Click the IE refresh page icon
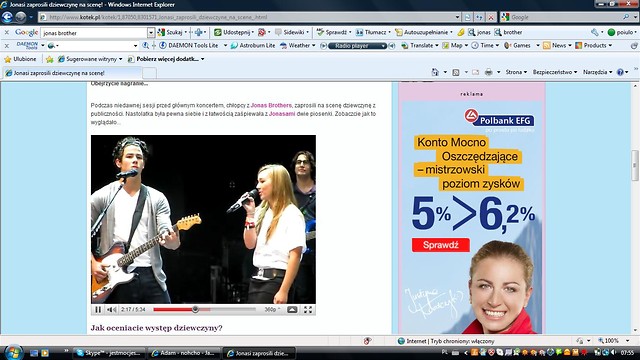The height and width of the screenshot is (360, 640). 468,17
